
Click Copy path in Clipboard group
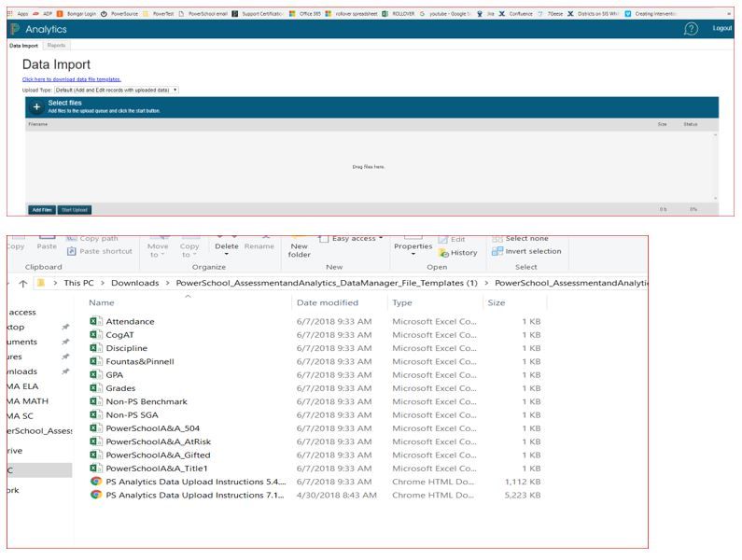(x=92, y=239)
